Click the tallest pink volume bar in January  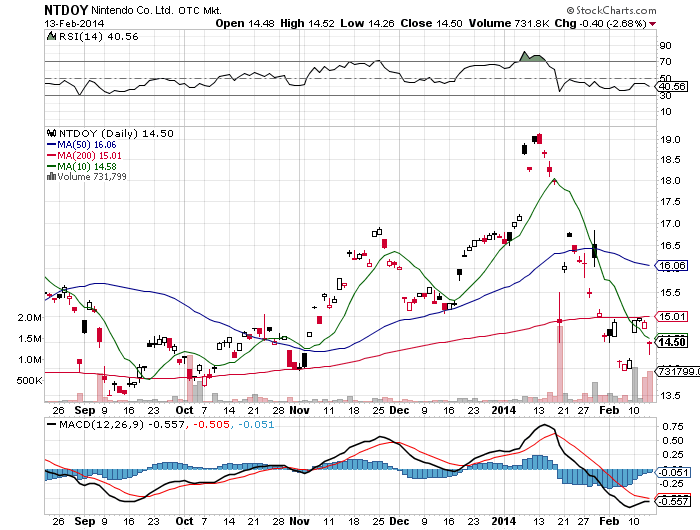pyautogui.click(x=560, y=364)
